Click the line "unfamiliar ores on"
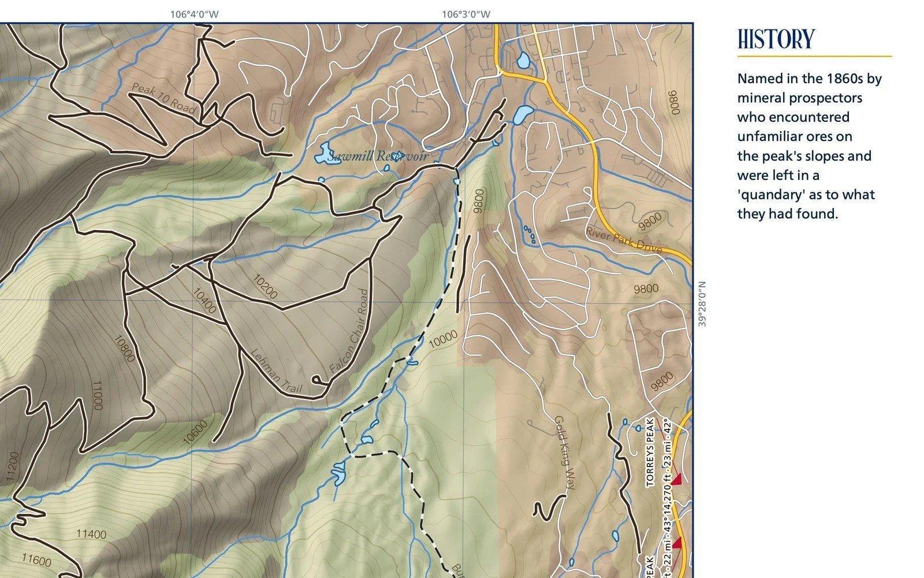The height and width of the screenshot is (578, 924). 795,136
